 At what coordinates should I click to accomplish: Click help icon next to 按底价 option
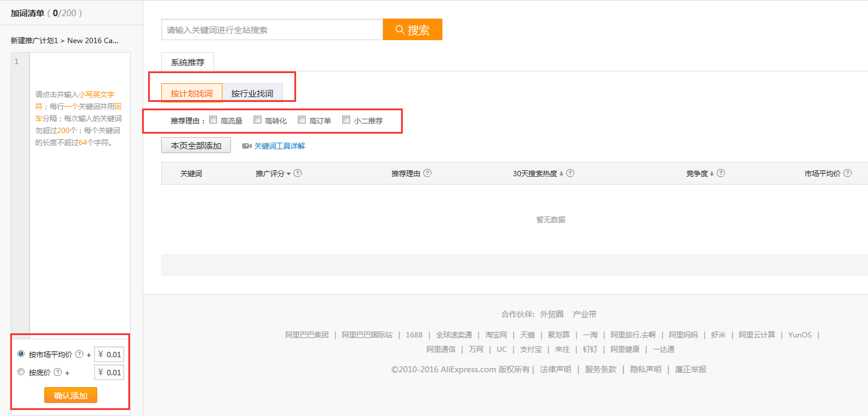(x=58, y=372)
